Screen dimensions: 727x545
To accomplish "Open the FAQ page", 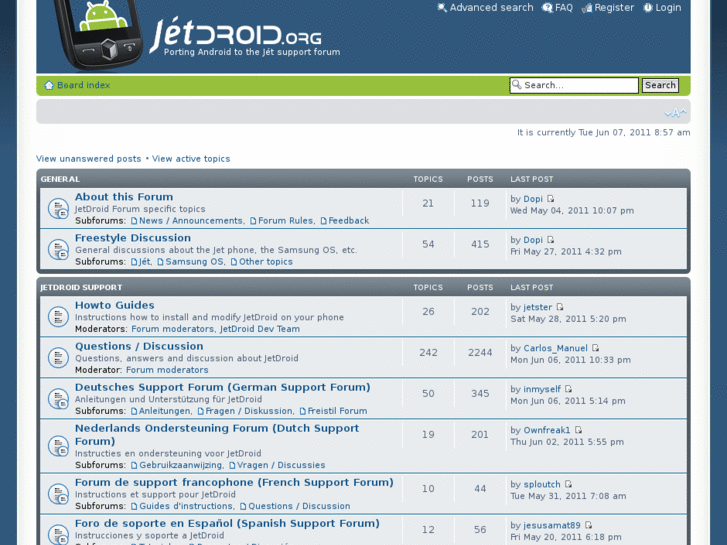I will coord(564,7).
